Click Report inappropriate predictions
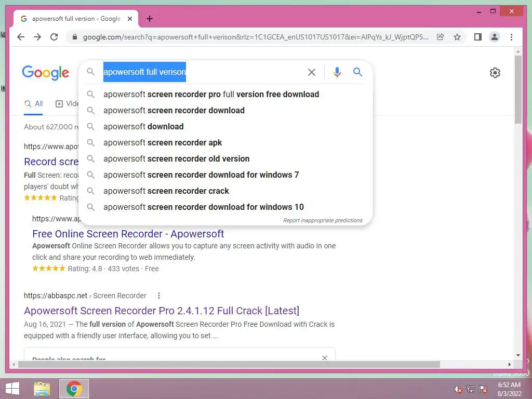 pyautogui.click(x=323, y=220)
